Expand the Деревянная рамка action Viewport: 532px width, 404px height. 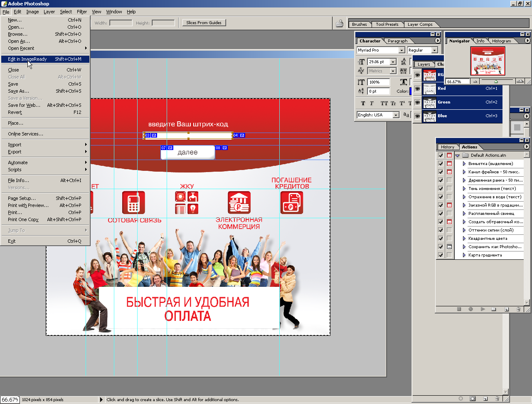click(464, 180)
